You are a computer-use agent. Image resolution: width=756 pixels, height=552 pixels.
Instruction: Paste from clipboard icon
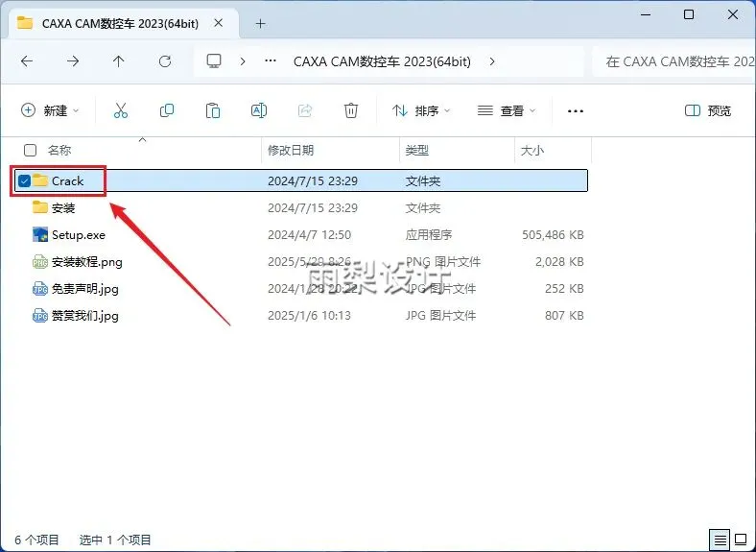click(213, 111)
